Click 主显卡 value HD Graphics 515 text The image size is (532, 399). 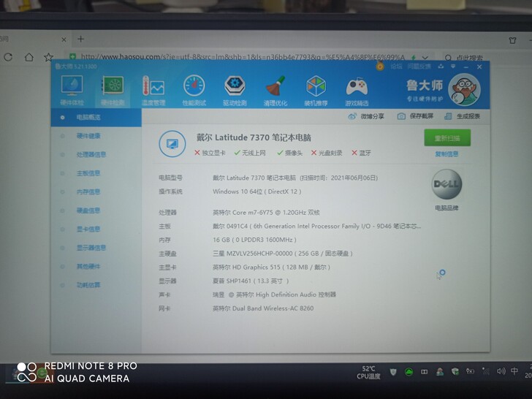point(271,267)
